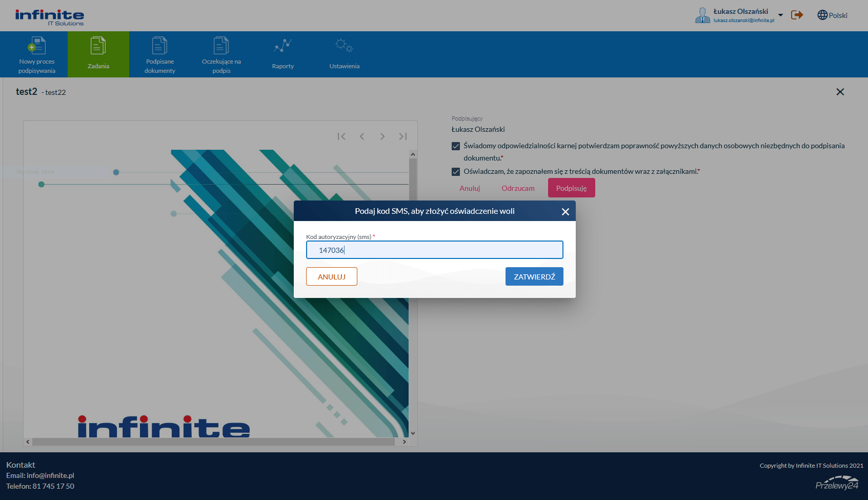Expand the Łukasz Olszański account dropdown
The width and height of the screenshot is (868, 500).
[780, 15]
